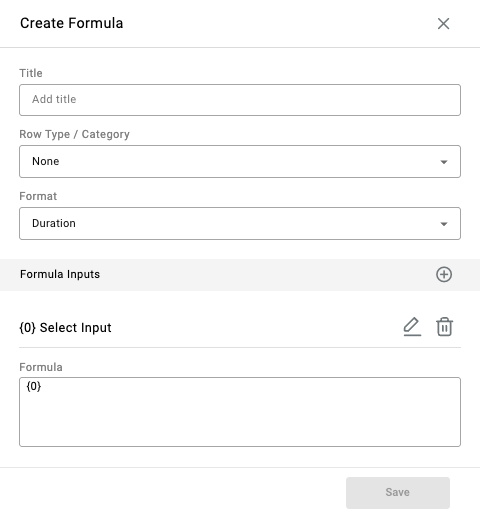This screenshot has width=480, height=517.
Task: Click the Title field label
Action: coord(31,73)
